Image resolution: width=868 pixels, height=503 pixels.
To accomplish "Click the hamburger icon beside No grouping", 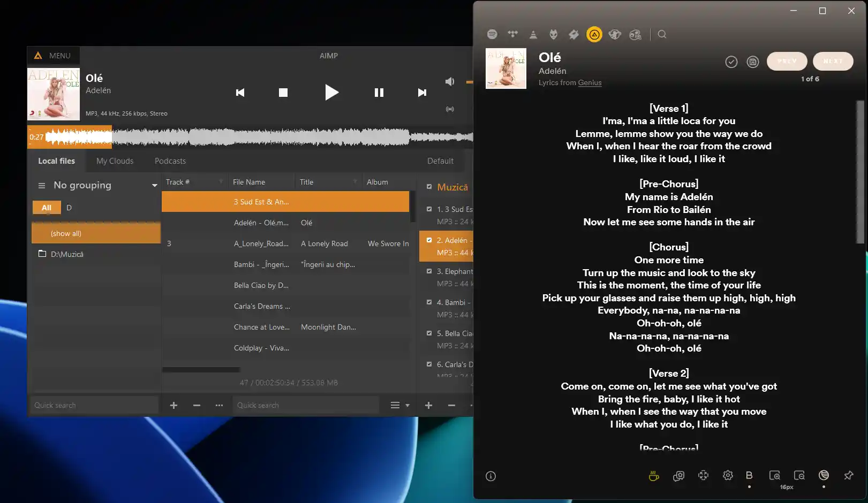I will pyautogui.click(x=42, y=185).
